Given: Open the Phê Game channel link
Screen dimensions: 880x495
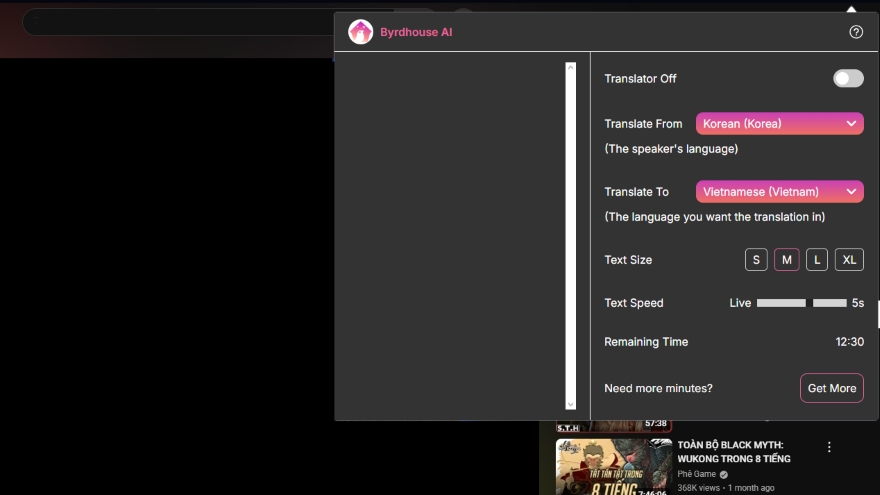Looking at the screenshot, I should 696,474.
